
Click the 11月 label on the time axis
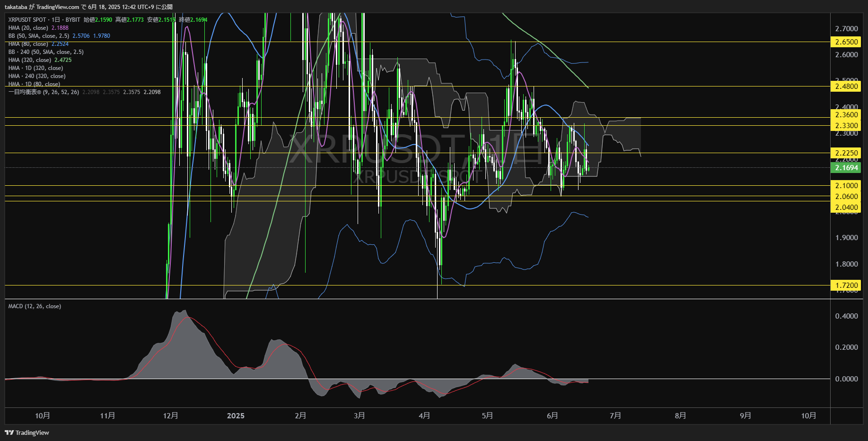(x=107, y=416)
